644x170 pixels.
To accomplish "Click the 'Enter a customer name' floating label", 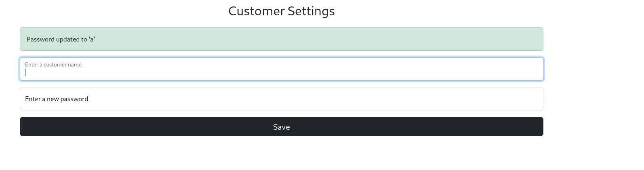I will 53,64.
